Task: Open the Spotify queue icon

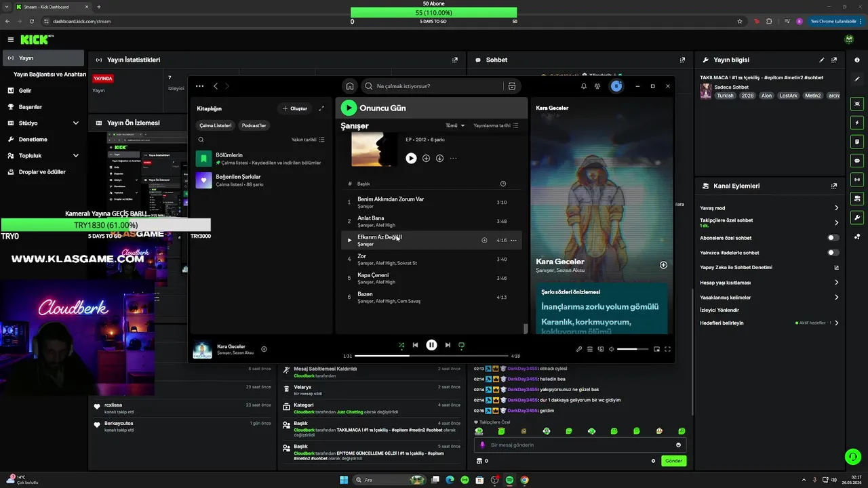Action: [x=590, y=349]
